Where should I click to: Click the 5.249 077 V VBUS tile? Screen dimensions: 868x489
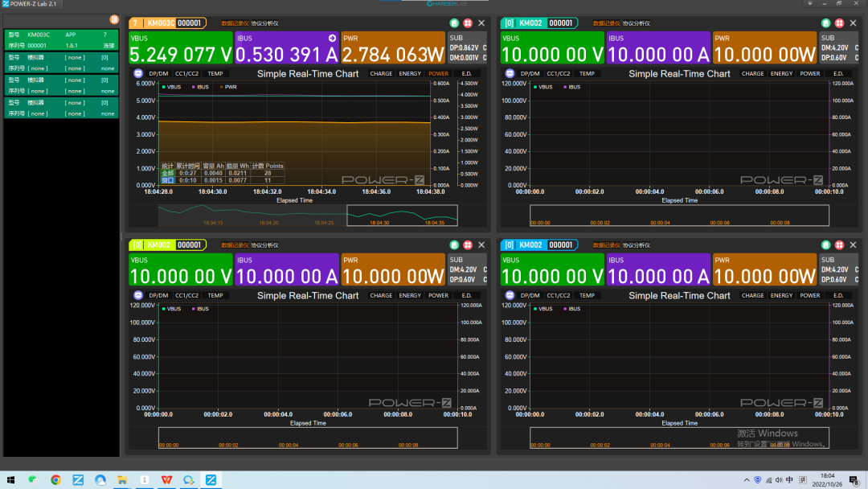tap(181, 48)
